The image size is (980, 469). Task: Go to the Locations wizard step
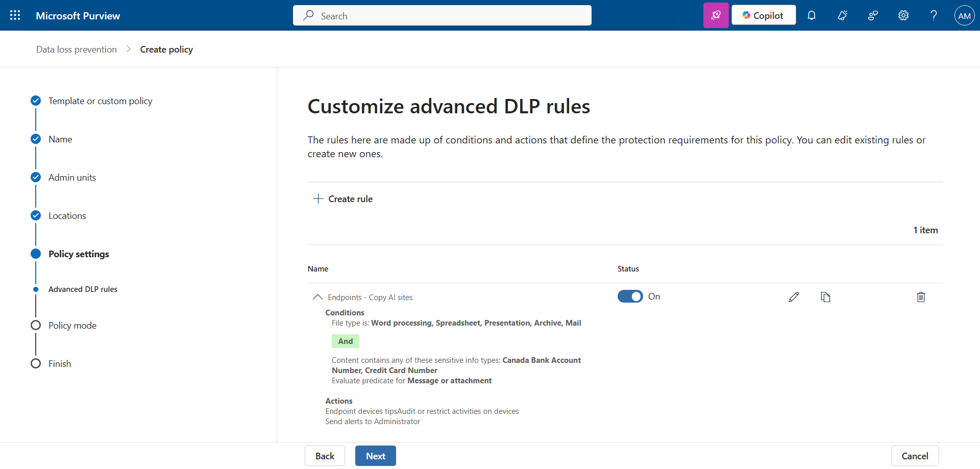point(67,216)
